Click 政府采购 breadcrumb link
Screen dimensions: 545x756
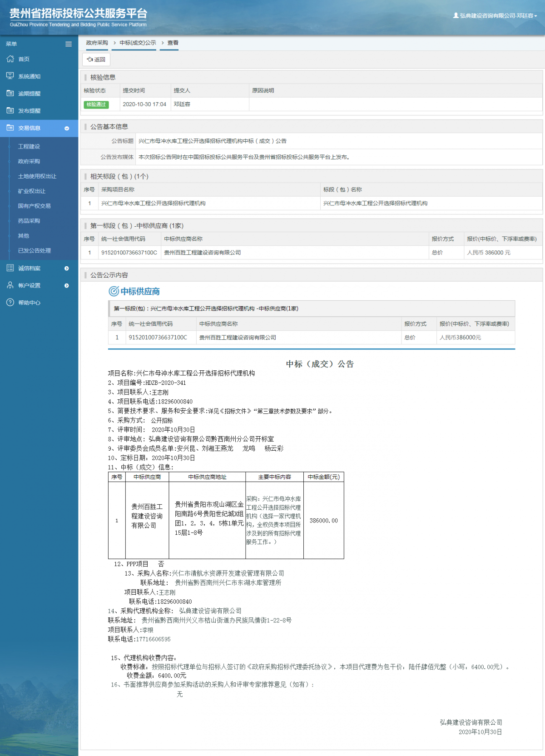[97, 43]
